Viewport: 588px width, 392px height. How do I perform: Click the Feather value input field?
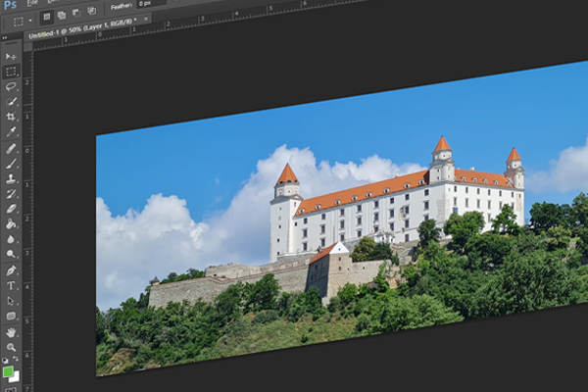click(x=151, y=3)
